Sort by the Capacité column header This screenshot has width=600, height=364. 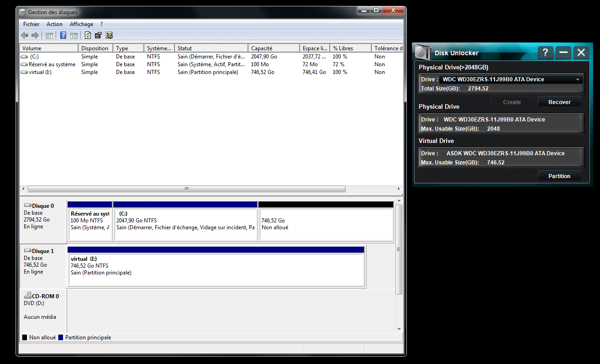(274, 48)
